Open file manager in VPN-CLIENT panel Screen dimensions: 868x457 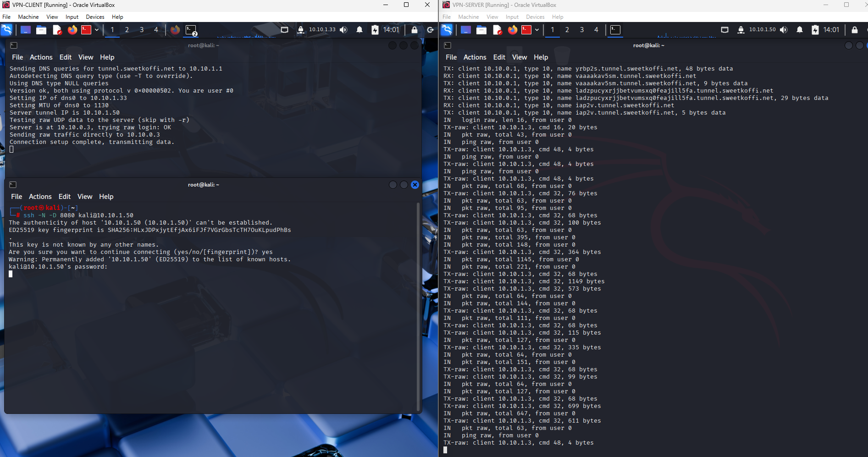(x=41, y=30)
